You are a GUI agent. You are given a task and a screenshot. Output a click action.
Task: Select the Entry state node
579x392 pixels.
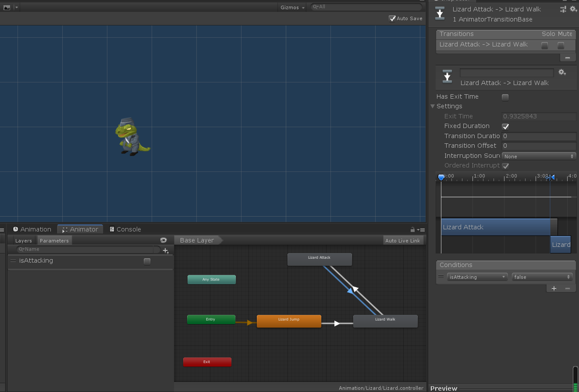(211, 319)
